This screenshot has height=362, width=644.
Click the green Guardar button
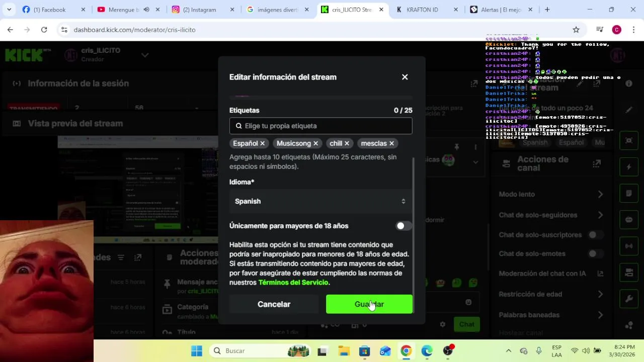coord(369,304)
